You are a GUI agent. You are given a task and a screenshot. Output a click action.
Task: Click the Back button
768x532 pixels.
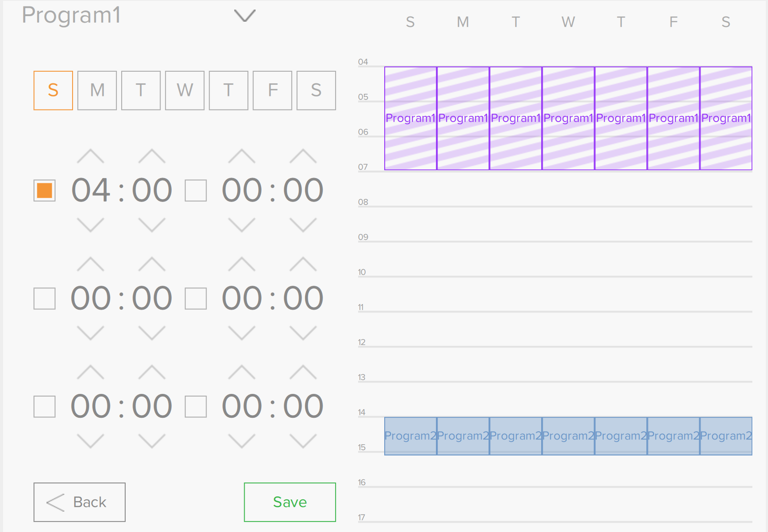pyautogui.click(x=80, y=502)
